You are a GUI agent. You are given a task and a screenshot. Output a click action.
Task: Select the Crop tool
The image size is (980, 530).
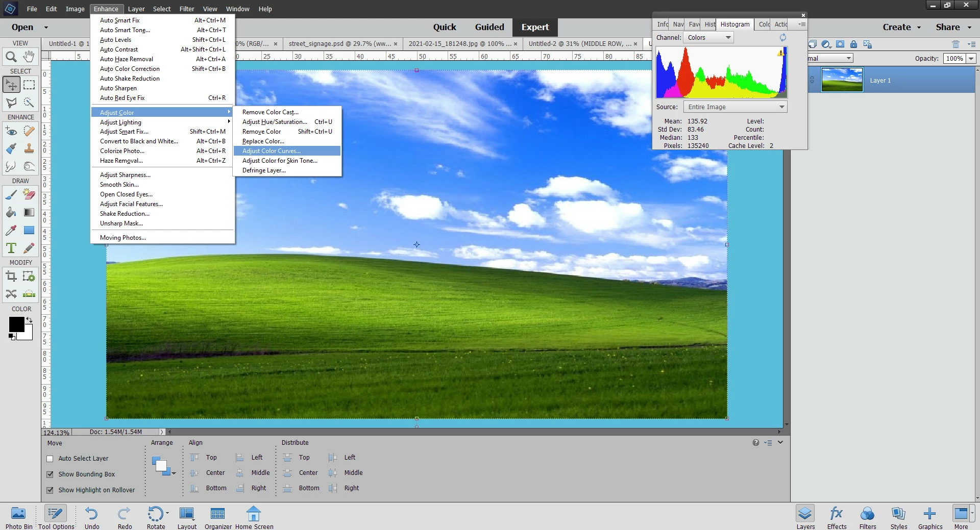11,276
